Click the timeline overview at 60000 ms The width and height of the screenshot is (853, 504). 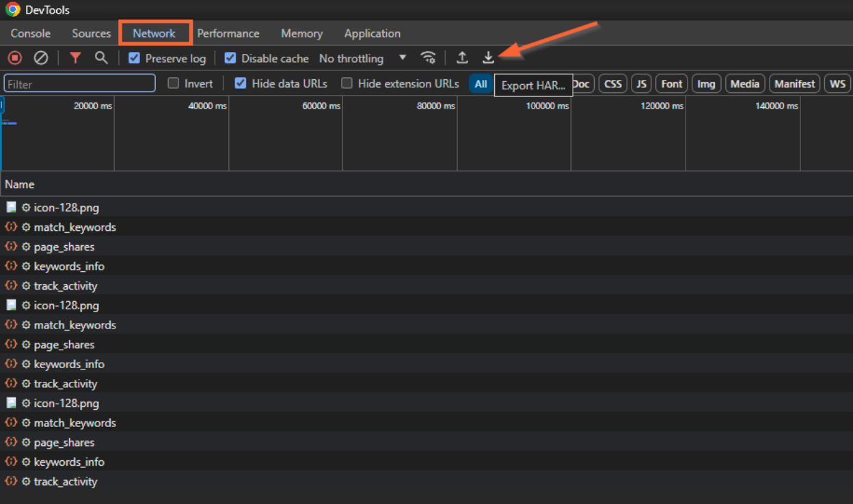click(321, 106)
